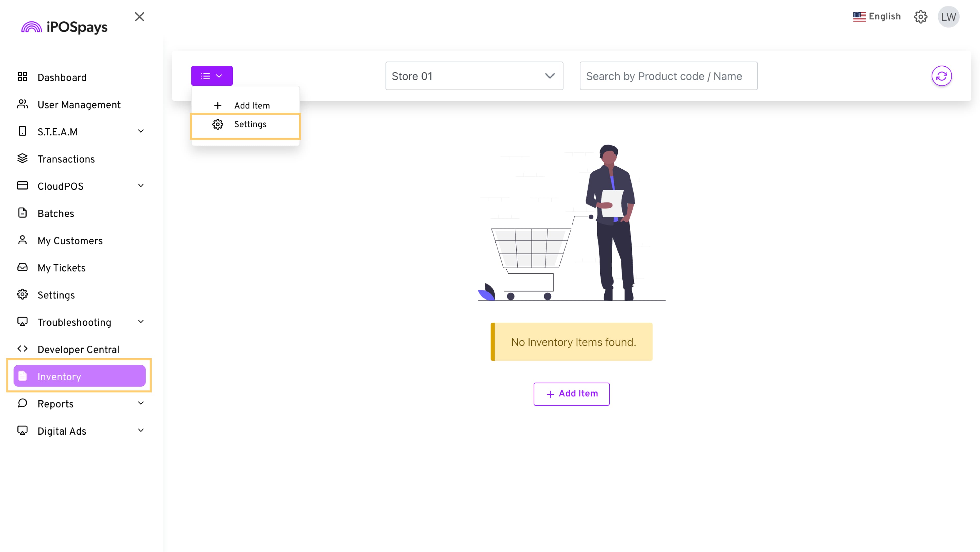This screenshot has height=552, width=980.
Task: Expand the Reports submenu chevron
Action: pos(141,403)
